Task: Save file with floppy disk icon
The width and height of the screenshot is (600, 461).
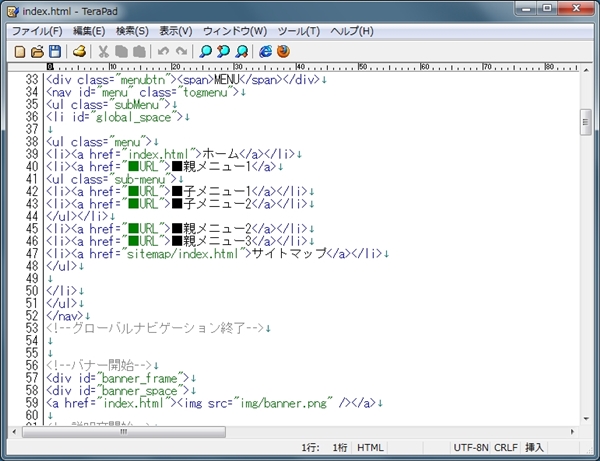Action: 55,52
